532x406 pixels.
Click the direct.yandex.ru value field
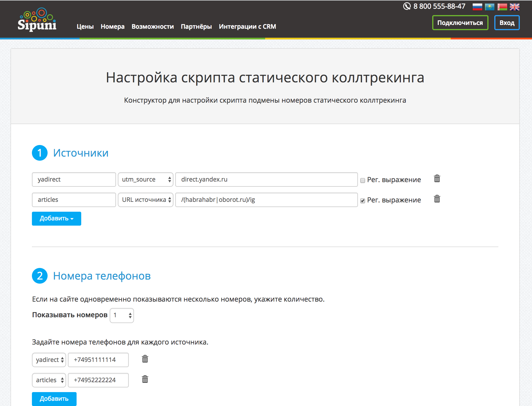[x=267, y=180]
